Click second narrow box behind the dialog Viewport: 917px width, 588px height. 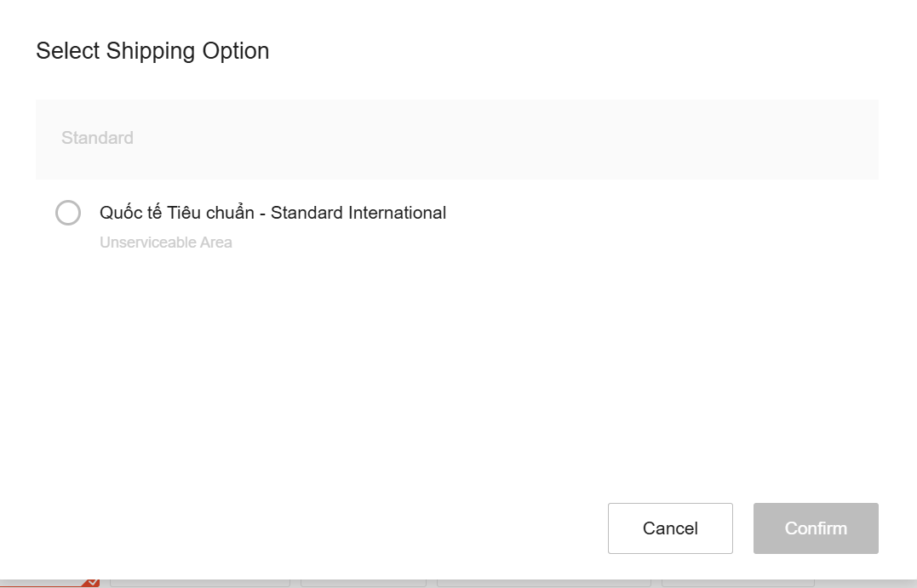364,584
